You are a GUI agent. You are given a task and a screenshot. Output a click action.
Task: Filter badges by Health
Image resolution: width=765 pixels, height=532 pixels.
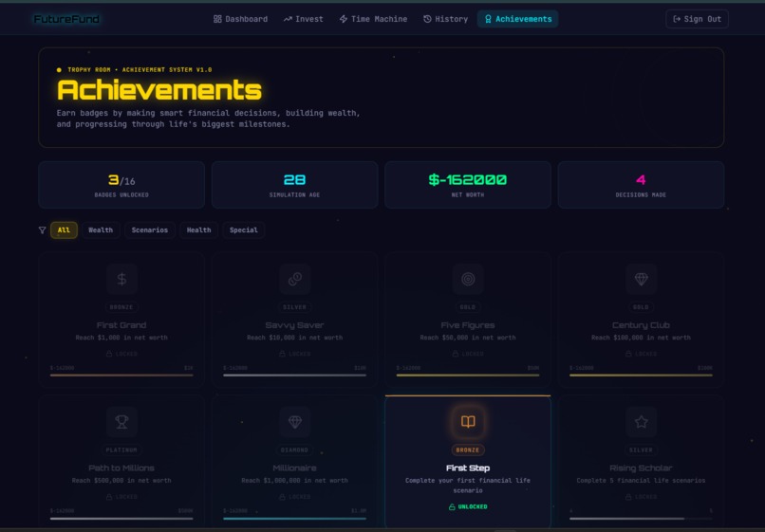coord(199,230)
